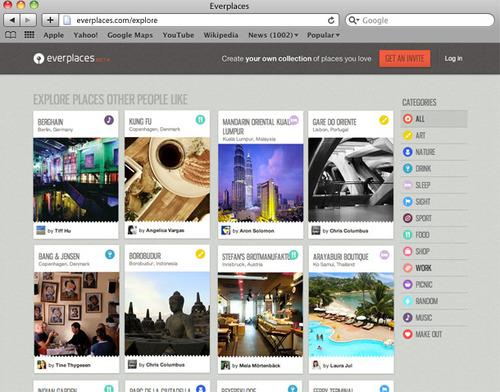Click the everplaces logo icon

(39, 59)
